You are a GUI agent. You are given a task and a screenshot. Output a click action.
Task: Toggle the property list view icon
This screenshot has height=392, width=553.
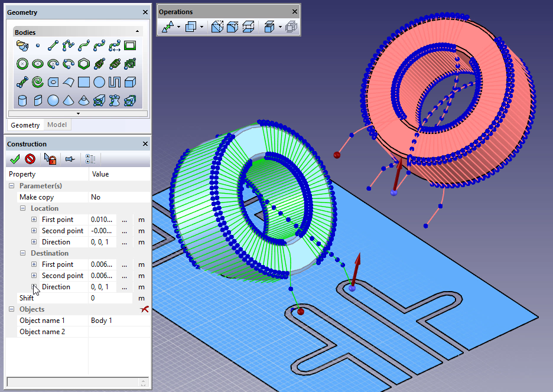click(x=90, y=159)
